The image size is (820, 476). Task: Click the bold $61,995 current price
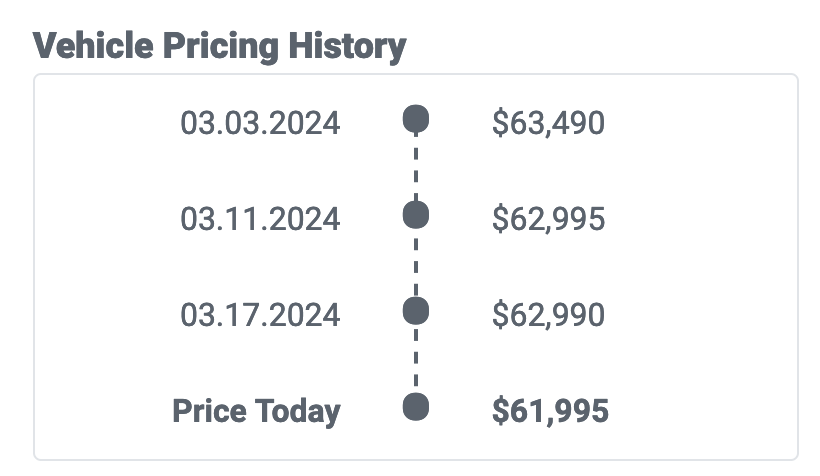pos(550,411)
